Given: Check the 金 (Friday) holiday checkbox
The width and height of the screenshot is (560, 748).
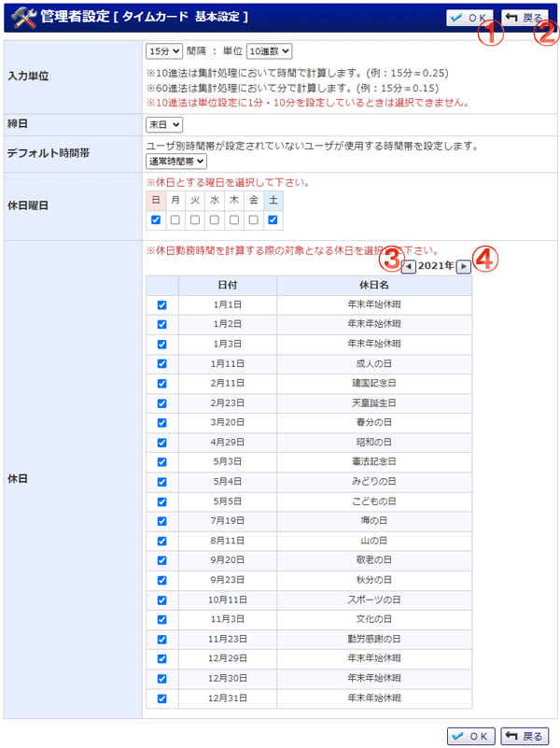Looking at the screenshot, I should click(254, 219).
